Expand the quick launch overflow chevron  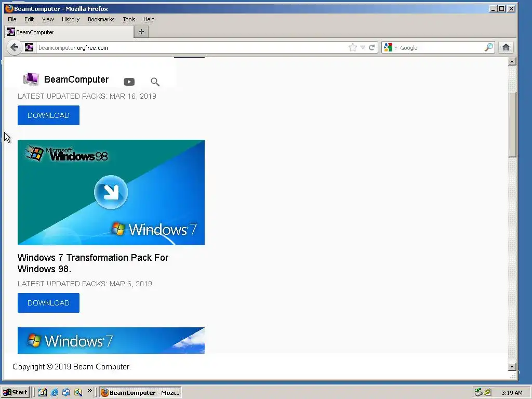pyautogui.click(x=89, y=391)
